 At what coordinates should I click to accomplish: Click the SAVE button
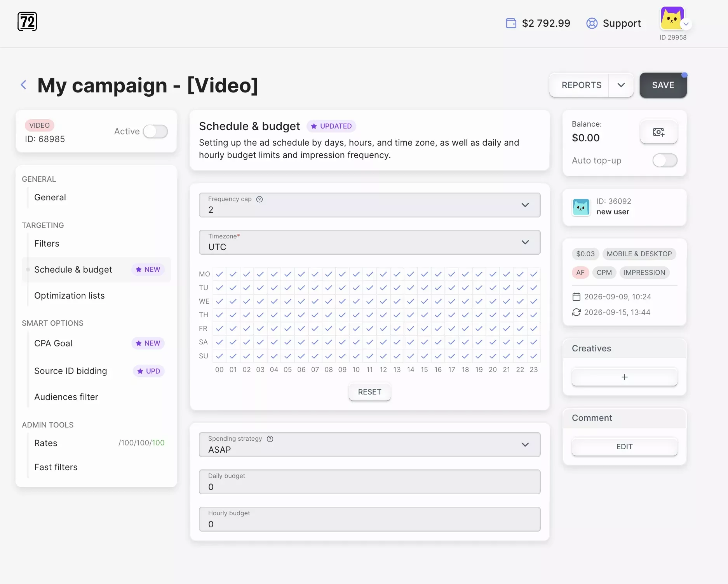663,85
